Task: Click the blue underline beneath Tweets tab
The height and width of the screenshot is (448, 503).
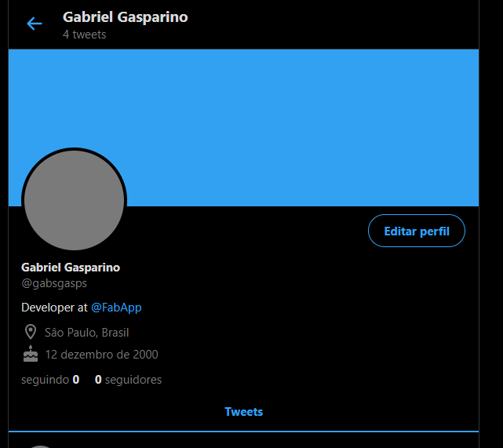Action: click(243, 432)
